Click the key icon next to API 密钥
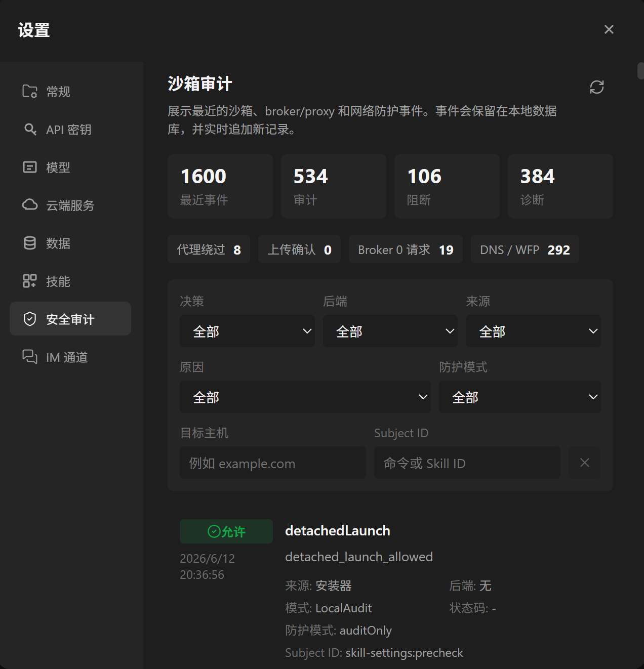This screenshot has width=644, height=669. pos(30,129)
